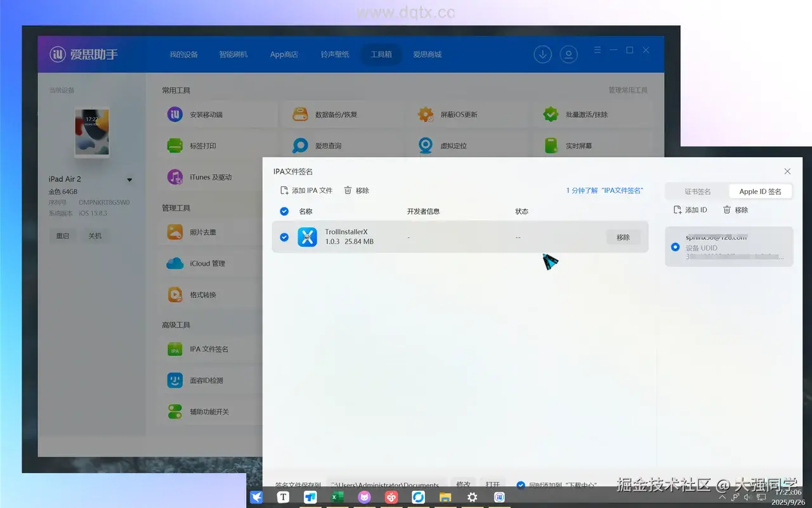Click 移除 next to 添加 IPA 文件
The width and height of the screenshot is (812, 508).
(x=357, y=190)
